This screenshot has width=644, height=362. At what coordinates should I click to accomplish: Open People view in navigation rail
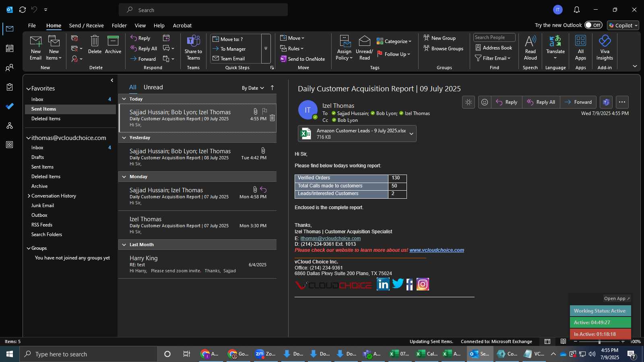pos(10,68)
